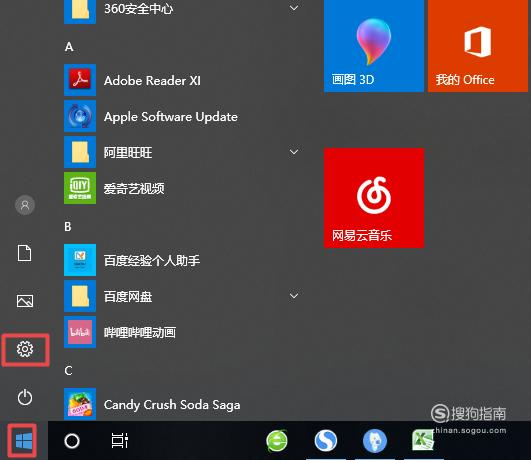Image resolution: width=531 pixels, height=460 pixels.
Task: Open Excel from the taskbar
Action: point(423,440)
